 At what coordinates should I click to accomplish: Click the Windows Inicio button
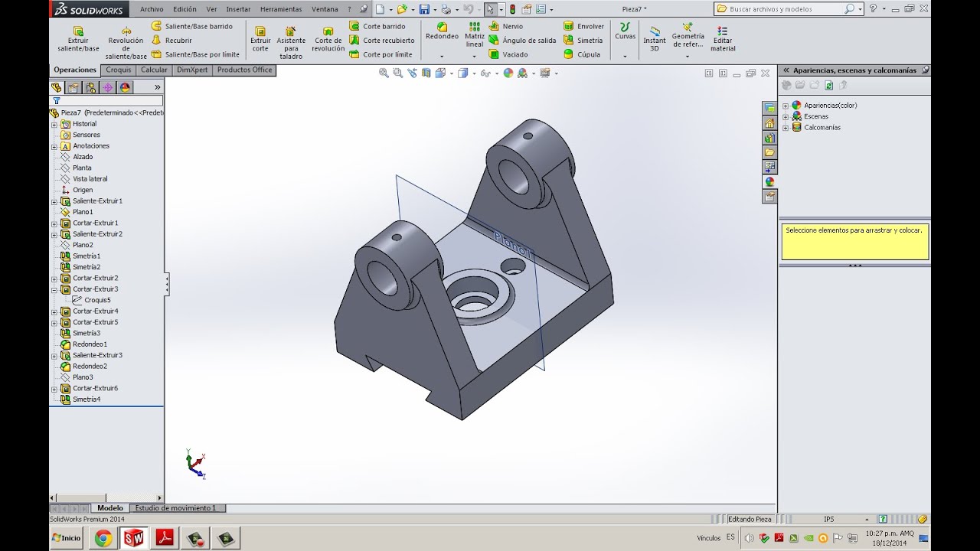click(67, 538)
